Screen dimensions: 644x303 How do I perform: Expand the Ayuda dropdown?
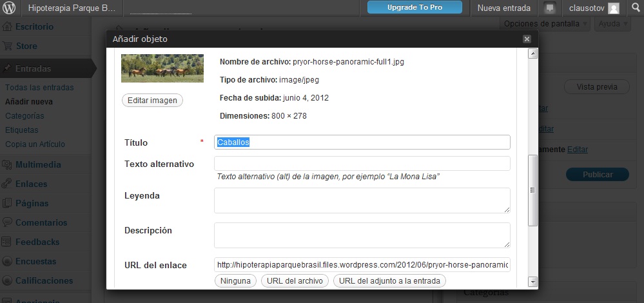click(x=612, y=24)
